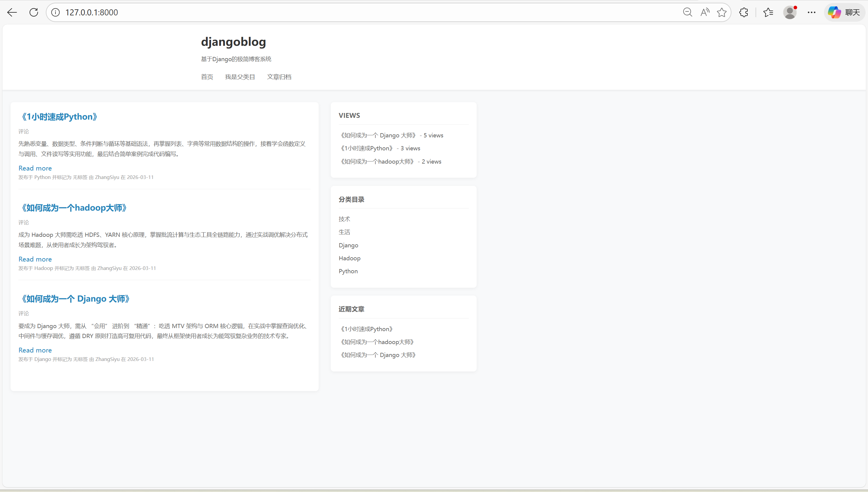Screen dimensions: 868x492
Task: Click the user profile avatar
Action: pyautogui.click(x=790, y=12)
